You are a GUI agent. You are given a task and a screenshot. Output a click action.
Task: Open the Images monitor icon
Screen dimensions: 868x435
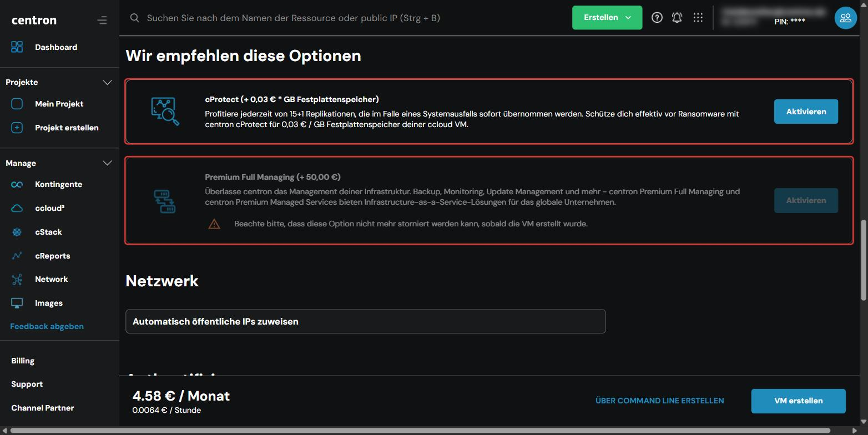(x=17, y=303)
